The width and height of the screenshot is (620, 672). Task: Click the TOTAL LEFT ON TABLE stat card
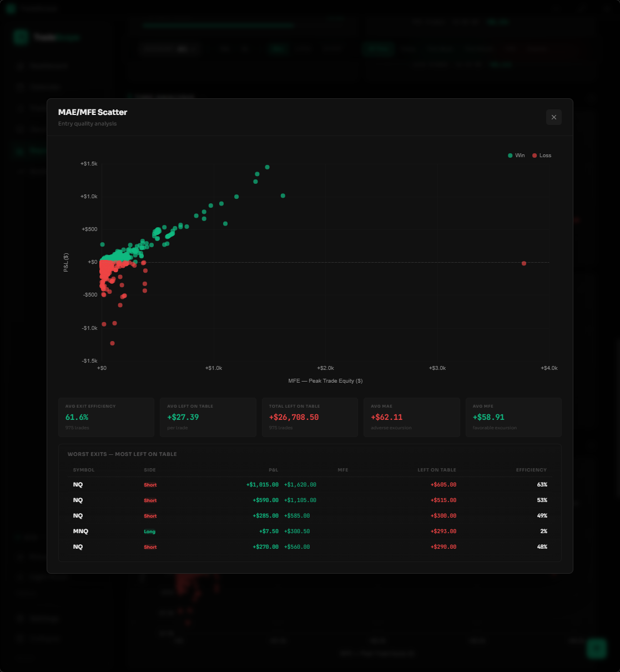coord(310,417)
